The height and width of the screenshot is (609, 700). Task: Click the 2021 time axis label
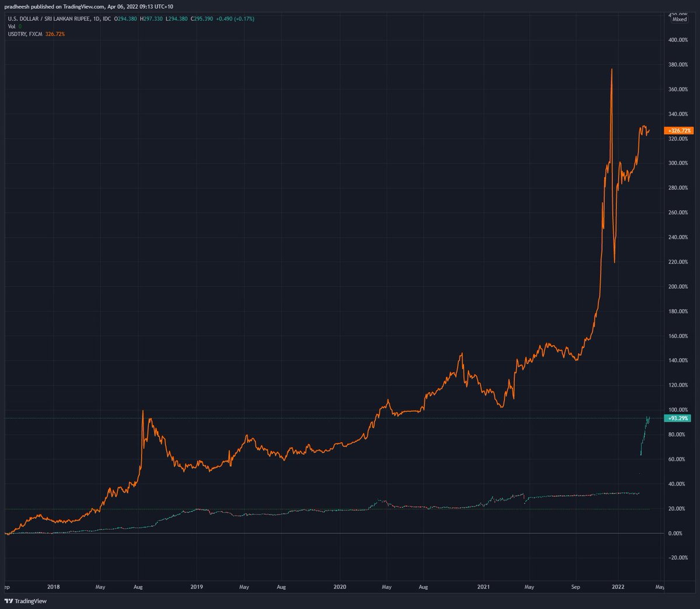pos(484,587)
